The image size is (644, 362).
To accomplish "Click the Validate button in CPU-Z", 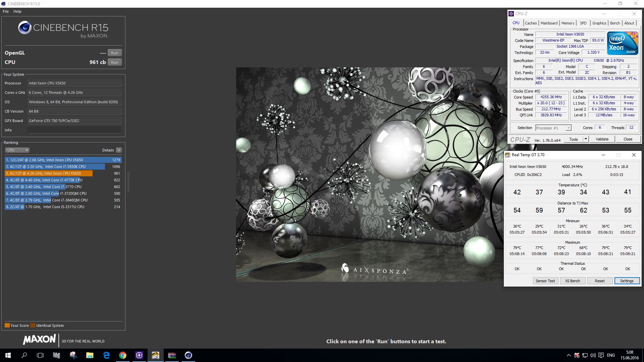I will tap(602, 139).
